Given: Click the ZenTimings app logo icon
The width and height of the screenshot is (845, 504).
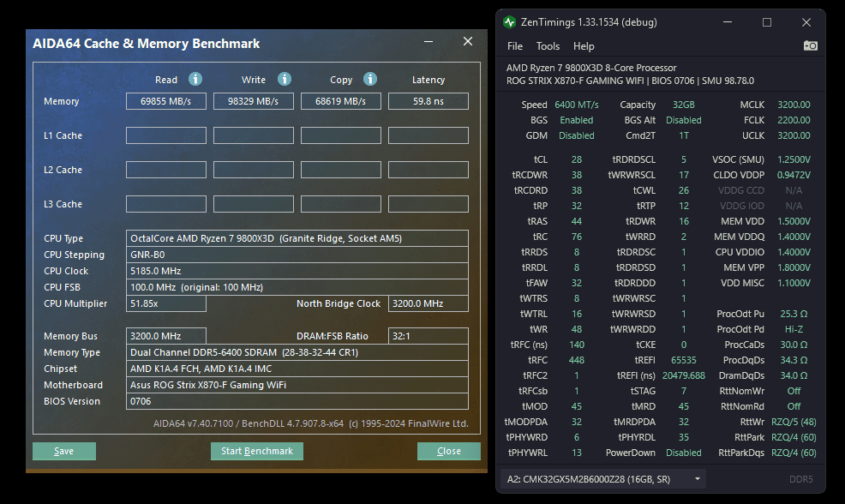Looking at the screenshot, I should [509, 22].
